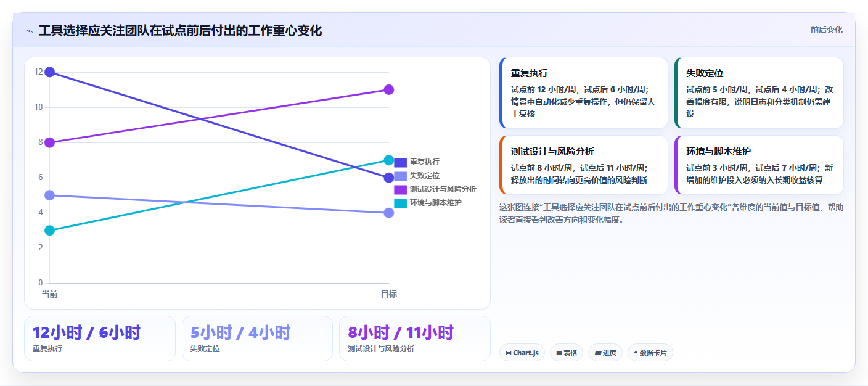Click the 数据卡片 tag

point(650,353)
